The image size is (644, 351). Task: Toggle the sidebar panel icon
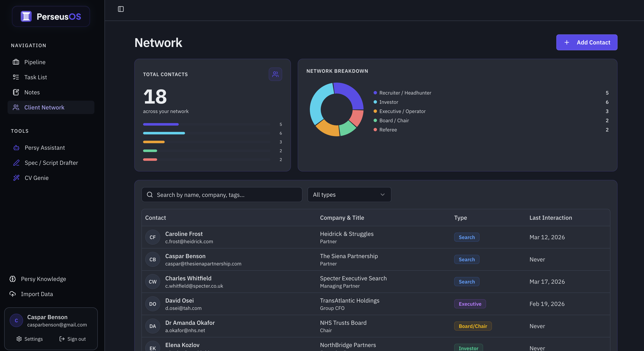(121, 9)
